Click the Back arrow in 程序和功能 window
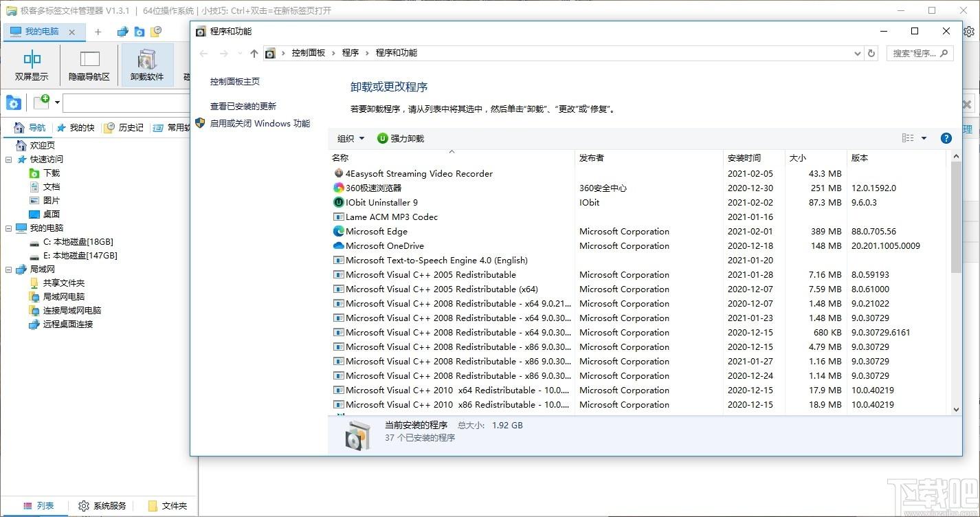The image size is (980, 517). click(x=203, y=53)
